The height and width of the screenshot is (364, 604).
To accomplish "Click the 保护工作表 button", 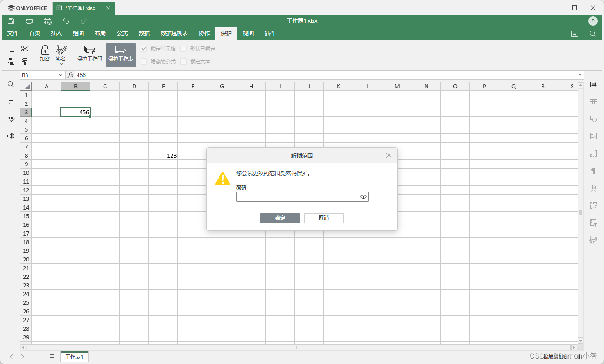I will [x=121, y=55].
